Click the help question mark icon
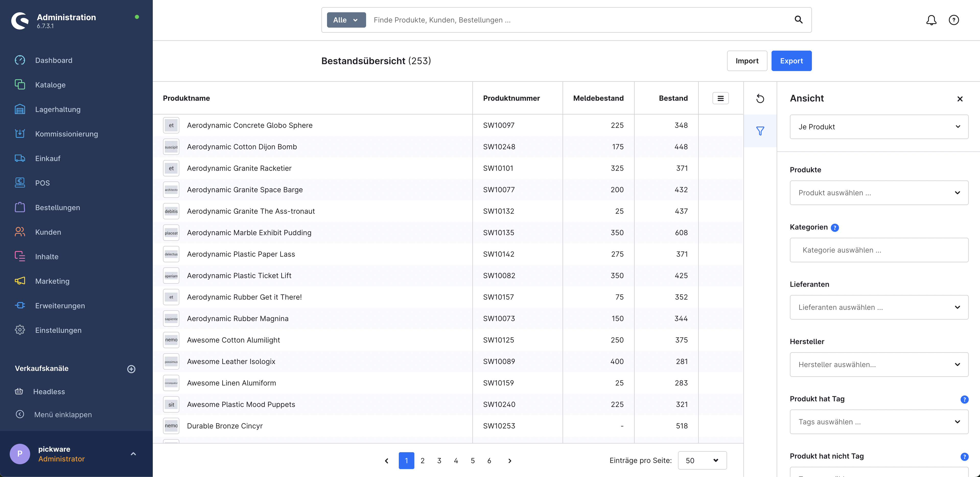 953,20
